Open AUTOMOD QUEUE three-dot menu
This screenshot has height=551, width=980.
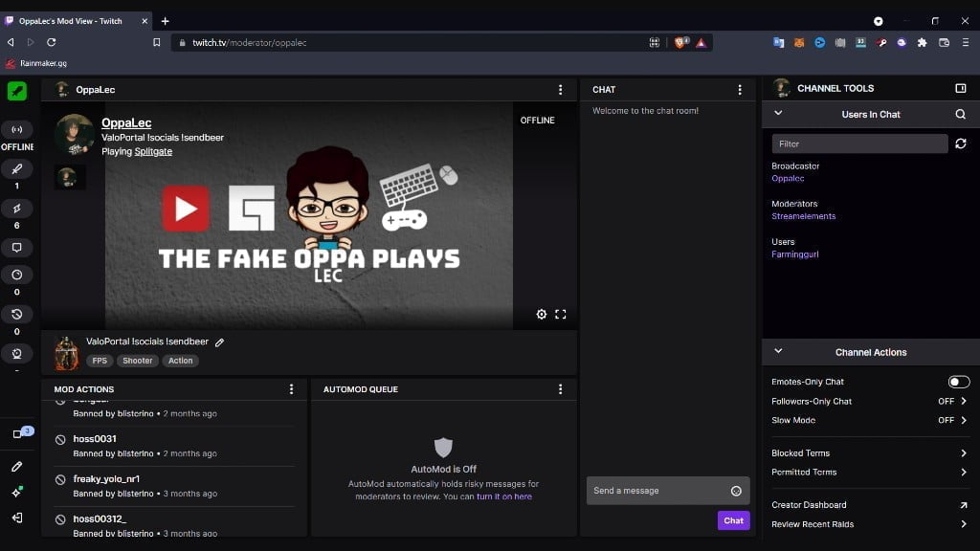point(560,389)
